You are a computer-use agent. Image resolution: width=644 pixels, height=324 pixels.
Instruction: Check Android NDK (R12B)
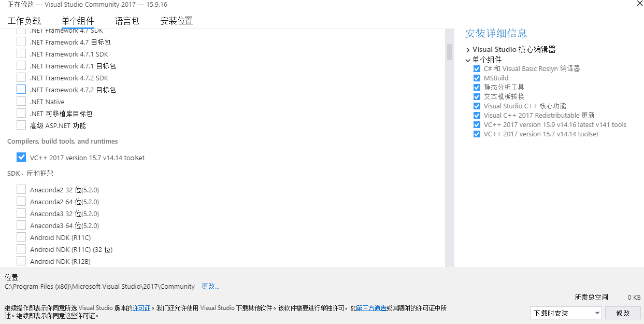click(21, 261)
